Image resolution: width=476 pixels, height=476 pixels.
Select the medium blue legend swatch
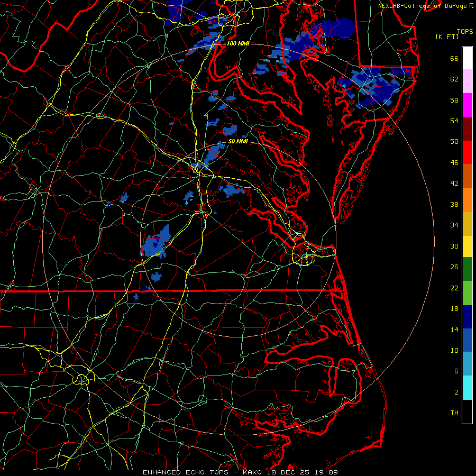coord(467,340)
